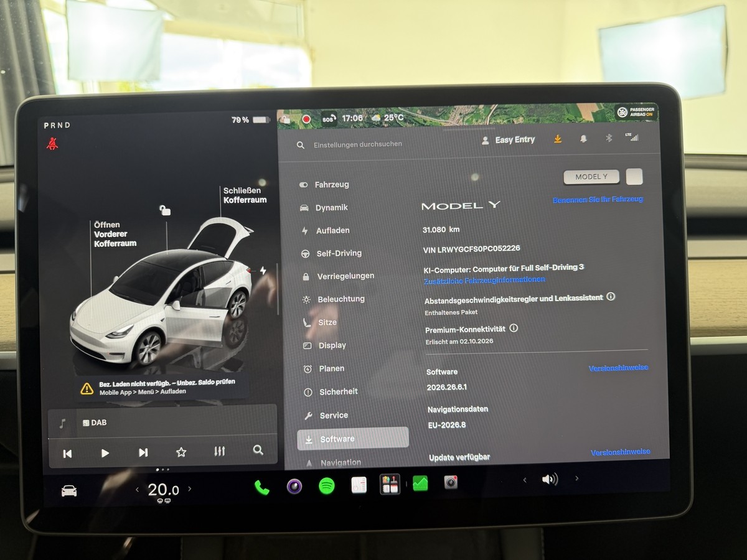This screenshot has width=747, height=560.
Task: Mark DAB station as favorite star
Action: [x=181, y=452]
